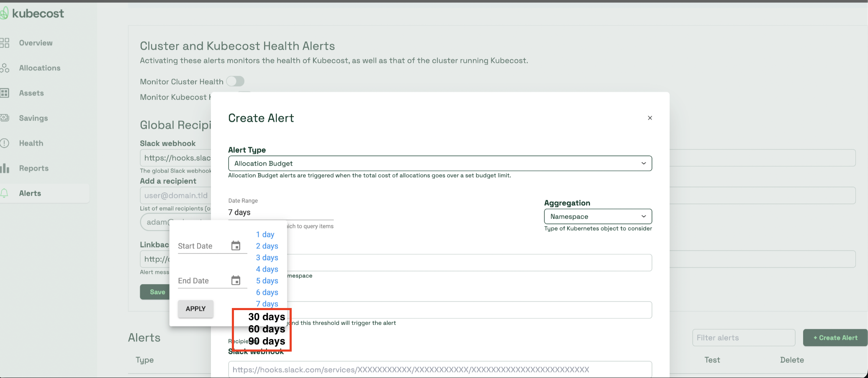Click the Type column header
Viewport: 868px width, 378px height.
coord(145,360)
